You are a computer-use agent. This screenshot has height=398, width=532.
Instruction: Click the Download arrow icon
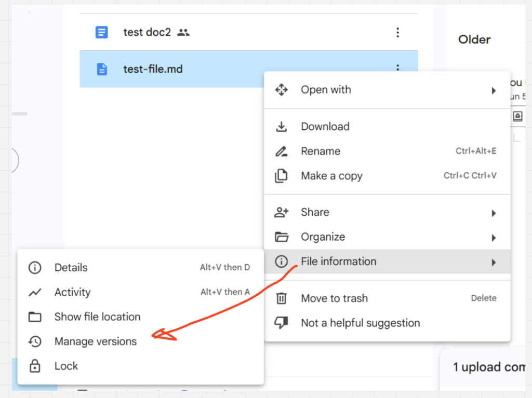coord(281,127)
